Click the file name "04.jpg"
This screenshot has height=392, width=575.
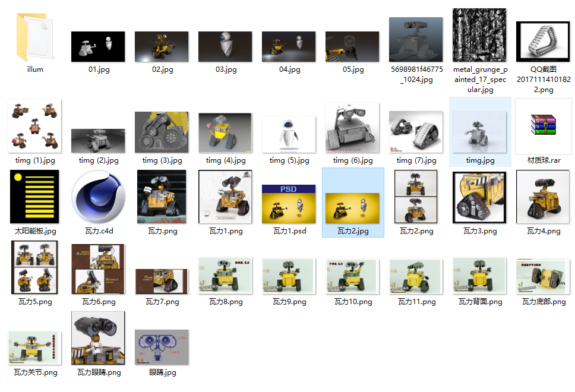[x=290, y=69]
